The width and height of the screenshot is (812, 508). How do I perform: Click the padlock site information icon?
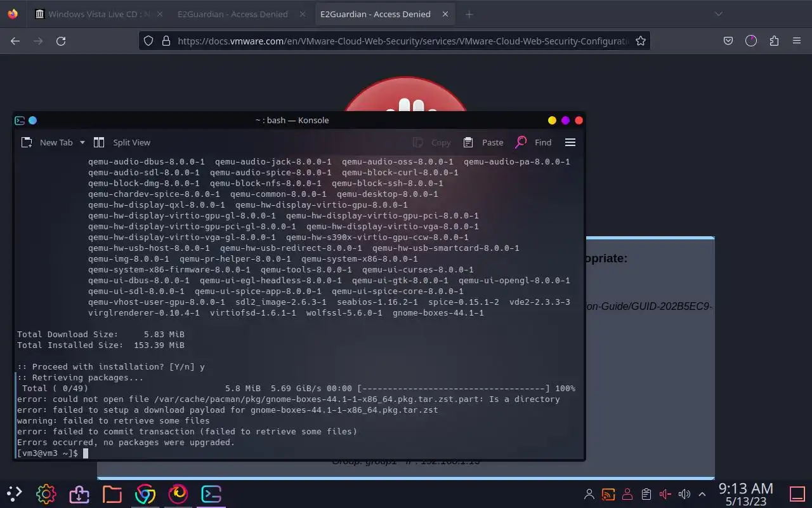point(166,41)
